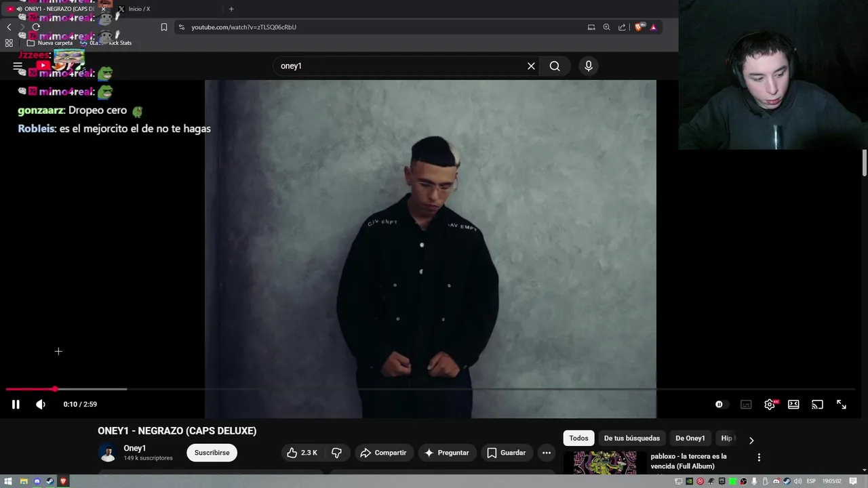Open Epic Games tray icon

pyautogui.click(x=722, y=481)
